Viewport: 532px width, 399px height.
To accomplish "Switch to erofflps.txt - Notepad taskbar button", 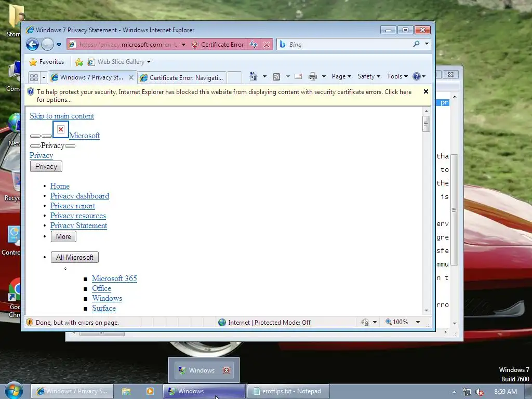I will click(x=288, y=391).
